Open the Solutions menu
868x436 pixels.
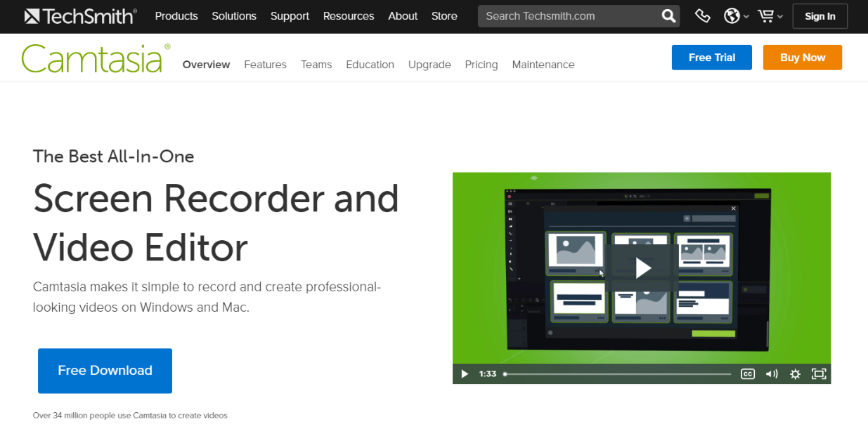point(234,16)
